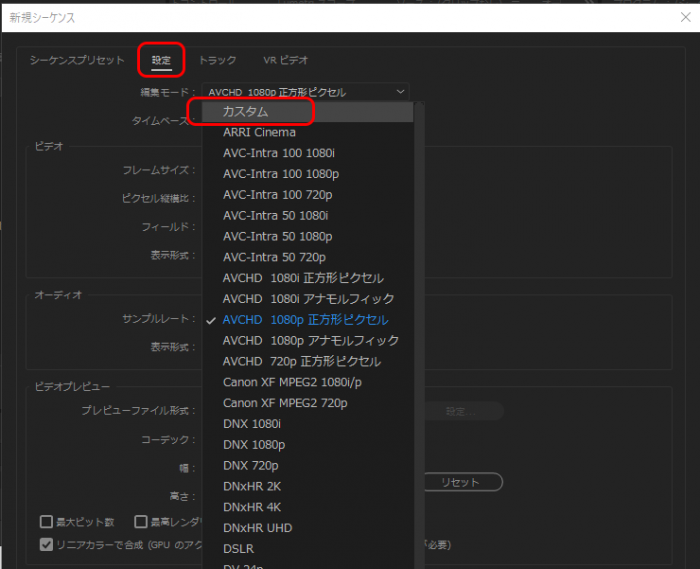Choose AVCHD 1080i アナモルフィック option
Viewport: 700px width, 569px height.
307,299
